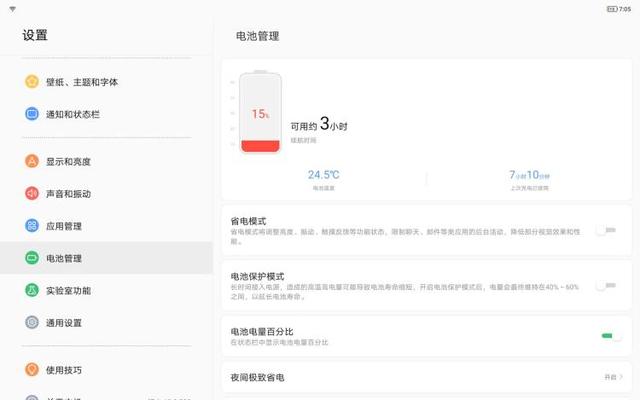Viewport: 640px width, 400px height.
Task: Click the general settings gear icon
Action: [32, 322]
